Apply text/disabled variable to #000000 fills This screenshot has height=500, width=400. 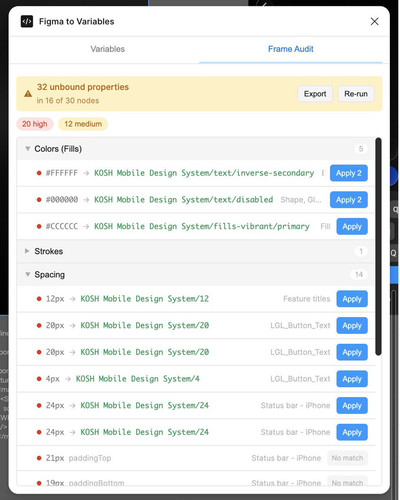click(349, 200)
